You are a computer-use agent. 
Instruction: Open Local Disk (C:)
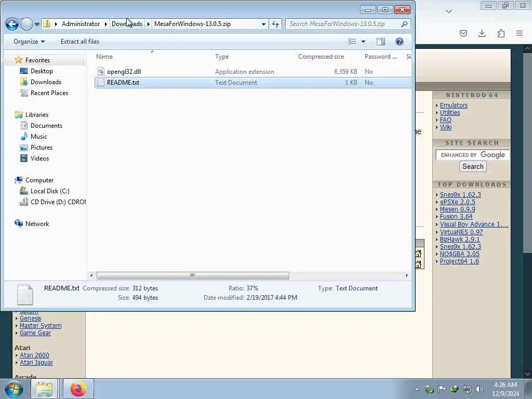coord(50,191)
